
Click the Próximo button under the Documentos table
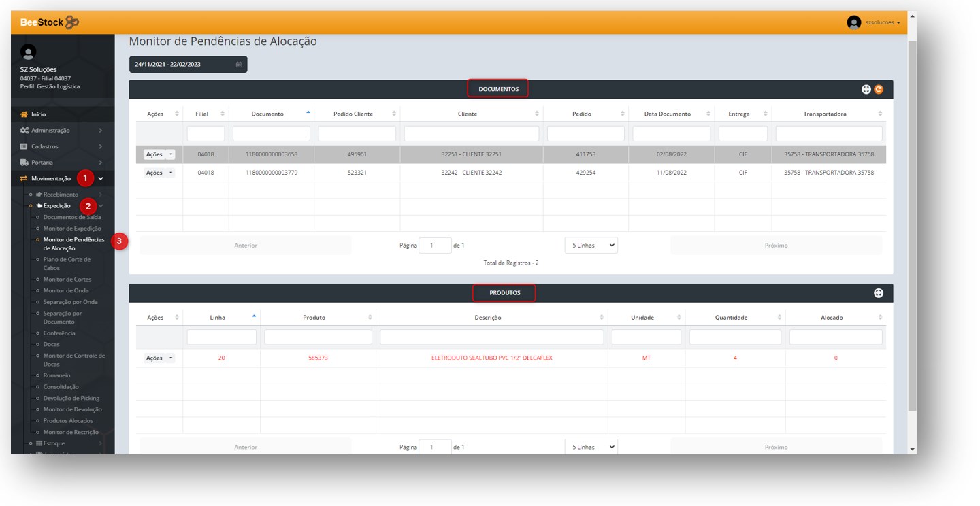click(x=776, y=245)
